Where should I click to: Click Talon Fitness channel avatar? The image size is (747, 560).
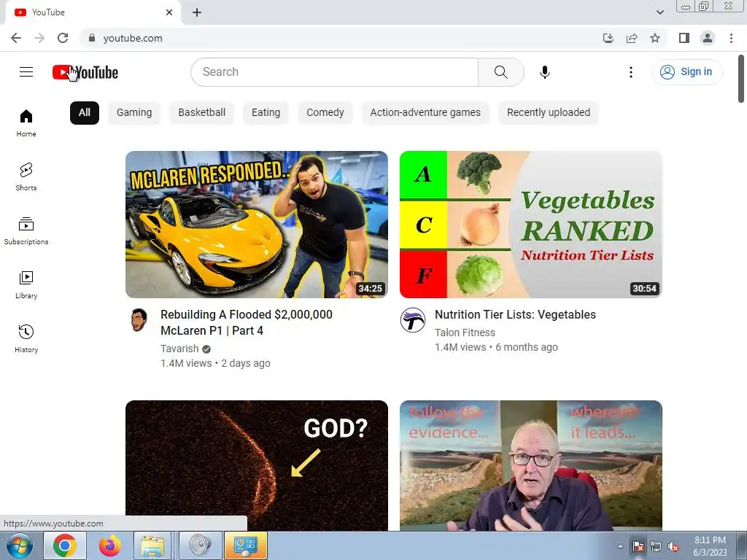pyautogui.click(x=413, y=320)
